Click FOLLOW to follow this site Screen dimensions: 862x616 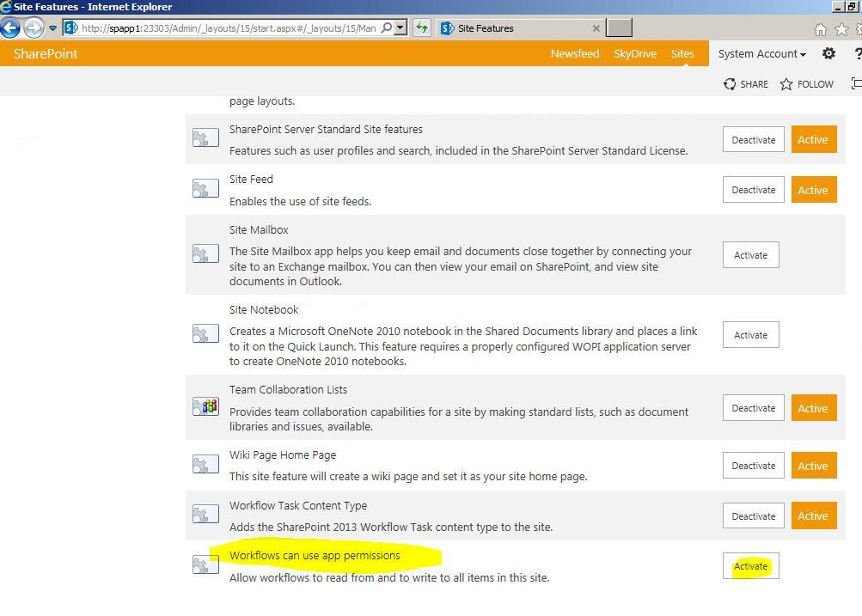tap(806, 84)
